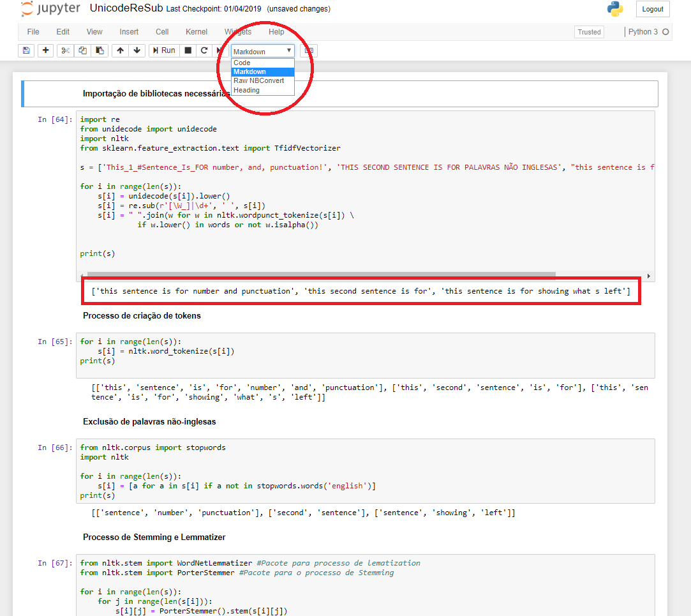The height and width of the screenshot is (616, 691).
Task: Select the Markdown option highlighted in blue
Action: click(x=248, y=71)
